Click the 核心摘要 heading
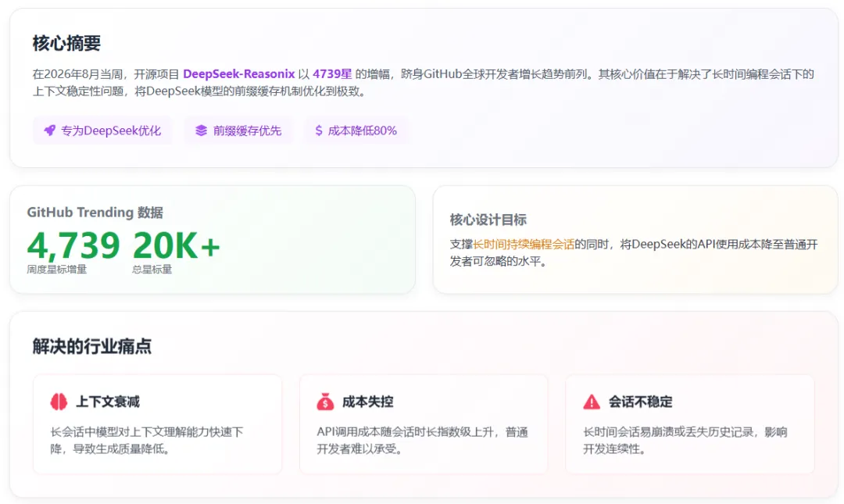This screenshot has width=844, height=504. pos(66,43)
